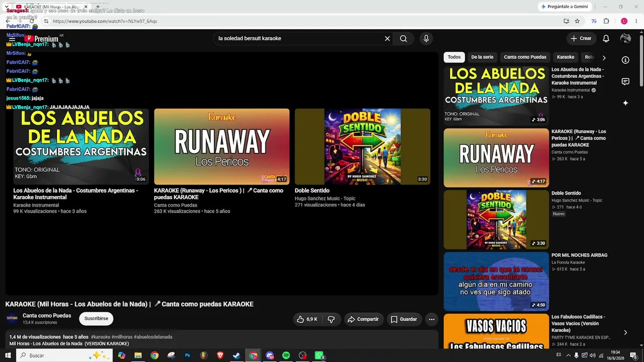Click Pregúntale a Gemini button

click(564, 7)
